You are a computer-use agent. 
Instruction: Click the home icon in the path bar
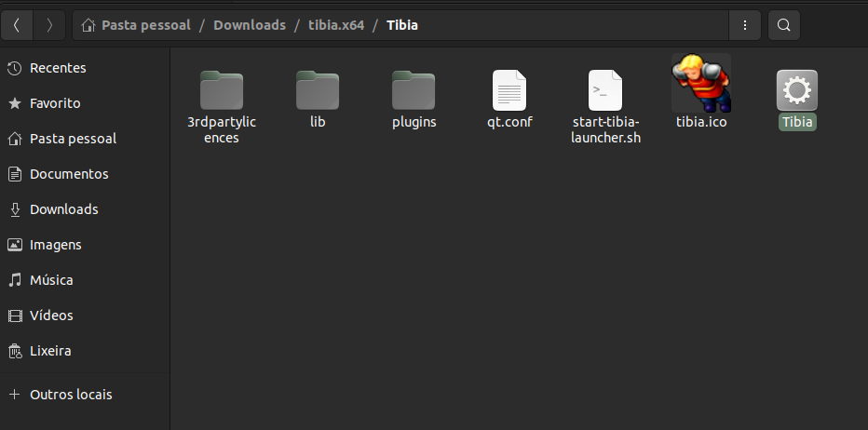88,25
